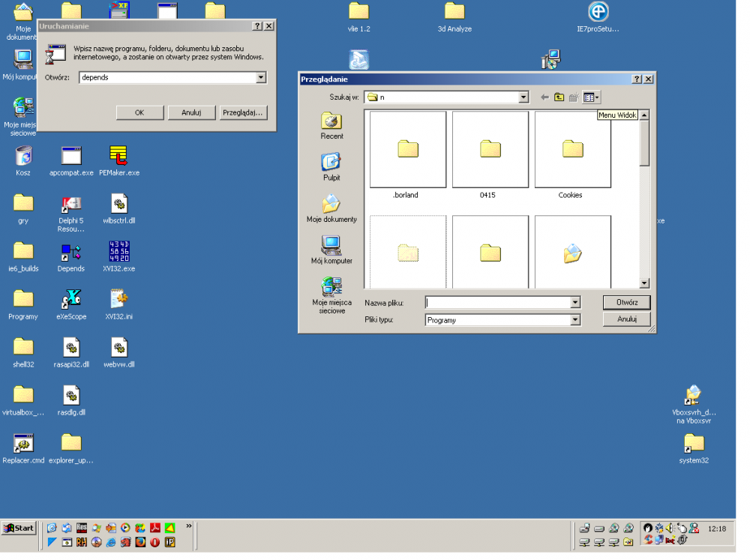The image size is (750, 560).
Task: Open PEMaker.exe on the desktop
Action: pos(118,154)
